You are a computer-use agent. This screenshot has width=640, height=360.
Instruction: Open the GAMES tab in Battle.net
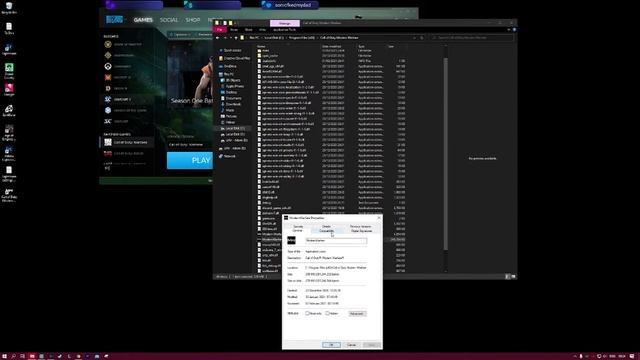(143, 20)
